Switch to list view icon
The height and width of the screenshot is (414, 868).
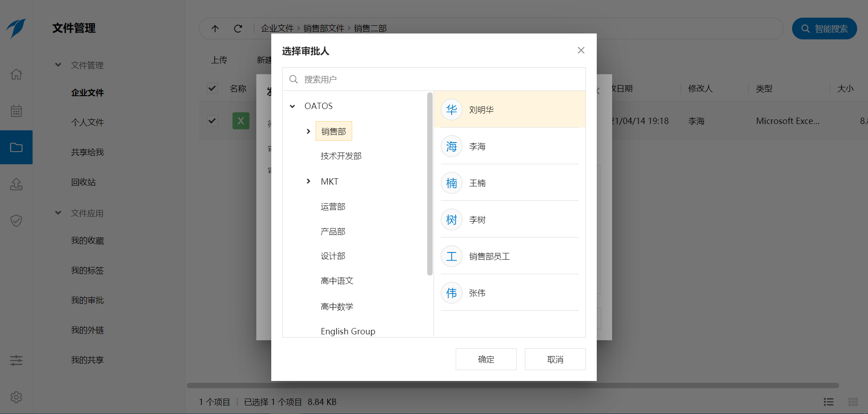coord(828,402)
